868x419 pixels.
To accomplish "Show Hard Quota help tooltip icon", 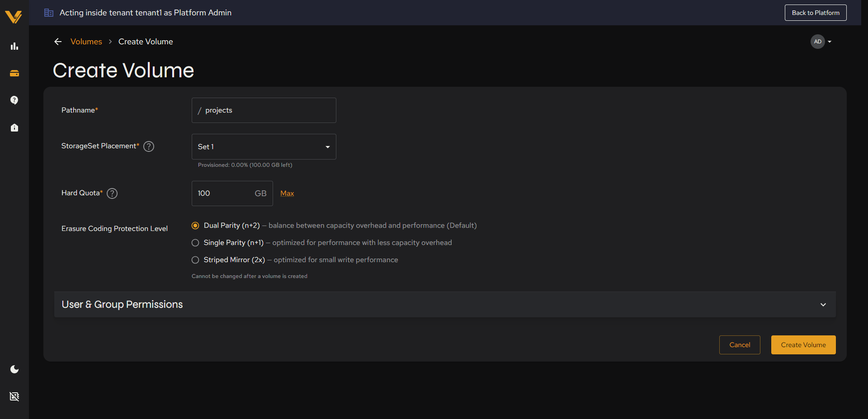I will point(112,193).
